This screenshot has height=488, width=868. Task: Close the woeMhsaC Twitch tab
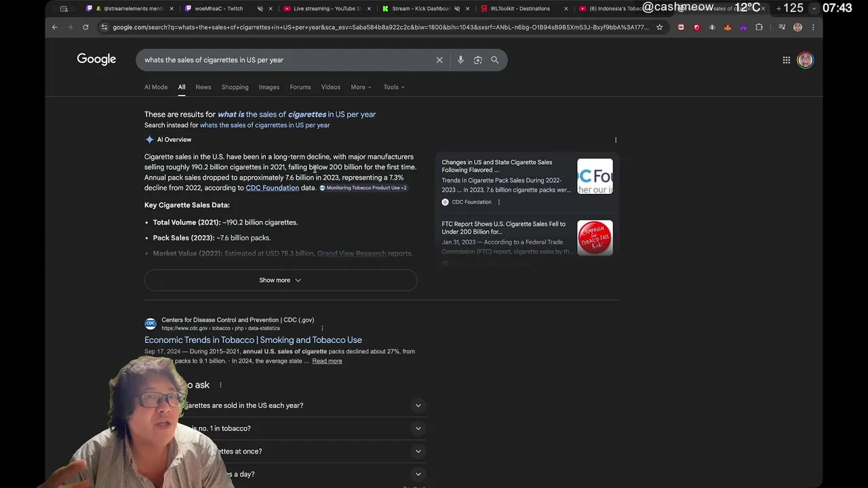[x=271, y=9]
